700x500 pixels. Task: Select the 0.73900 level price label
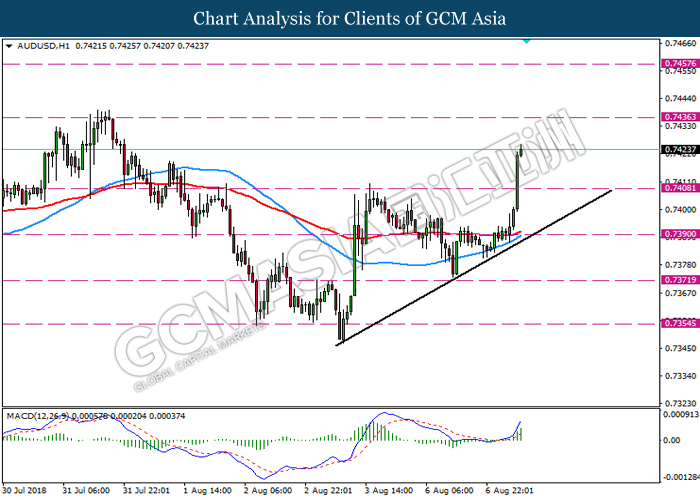click(x=680, y=234)
